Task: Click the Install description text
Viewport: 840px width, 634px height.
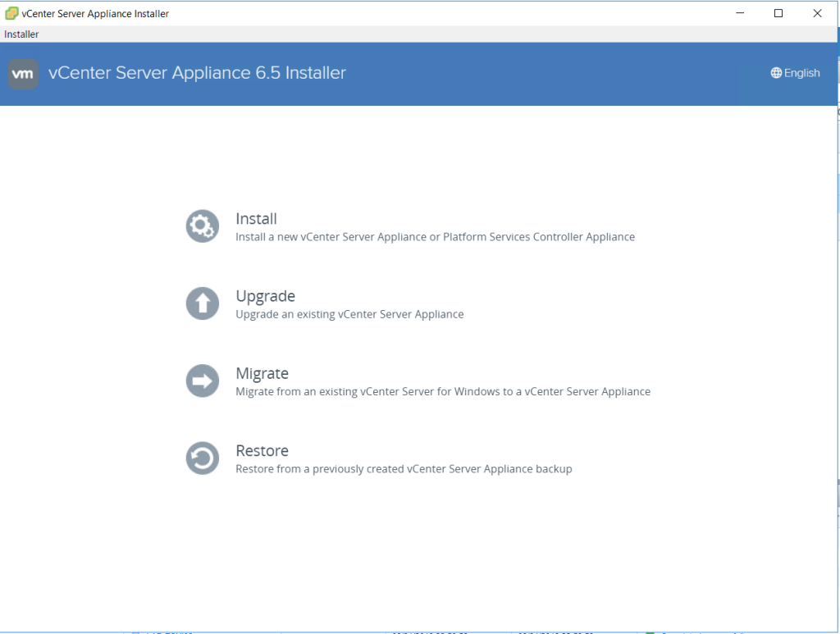Action: click(435, 236)
